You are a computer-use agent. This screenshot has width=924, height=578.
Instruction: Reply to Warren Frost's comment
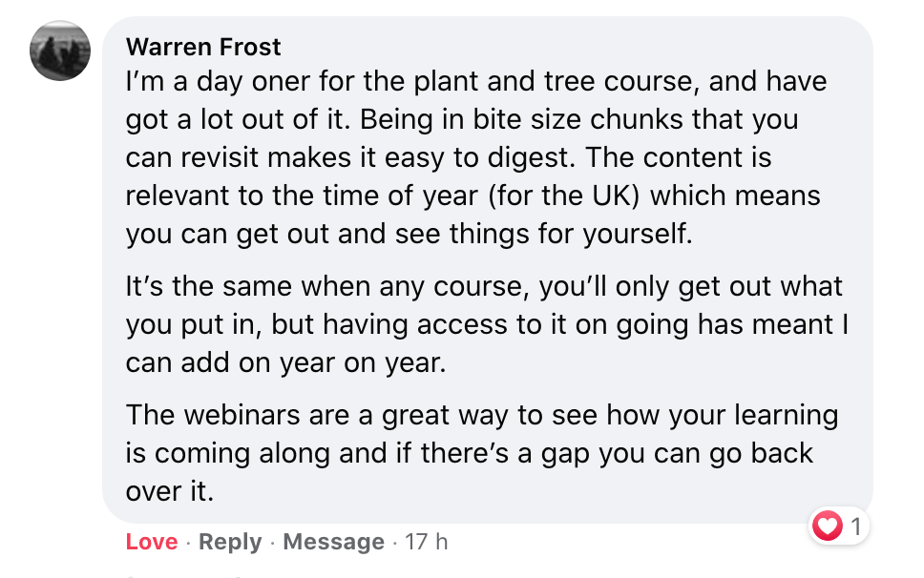[x=230, y=542]
